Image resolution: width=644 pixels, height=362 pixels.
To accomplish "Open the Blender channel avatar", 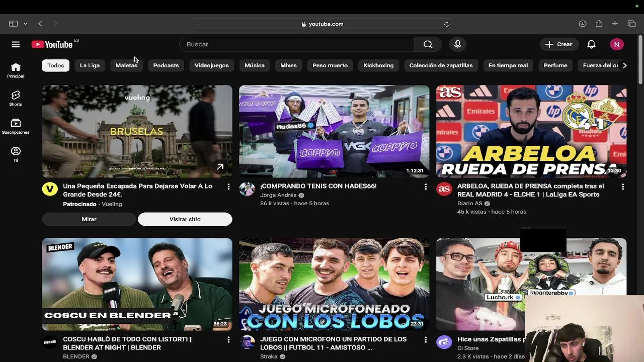I will pyautogui.click(x=50, y=342).
